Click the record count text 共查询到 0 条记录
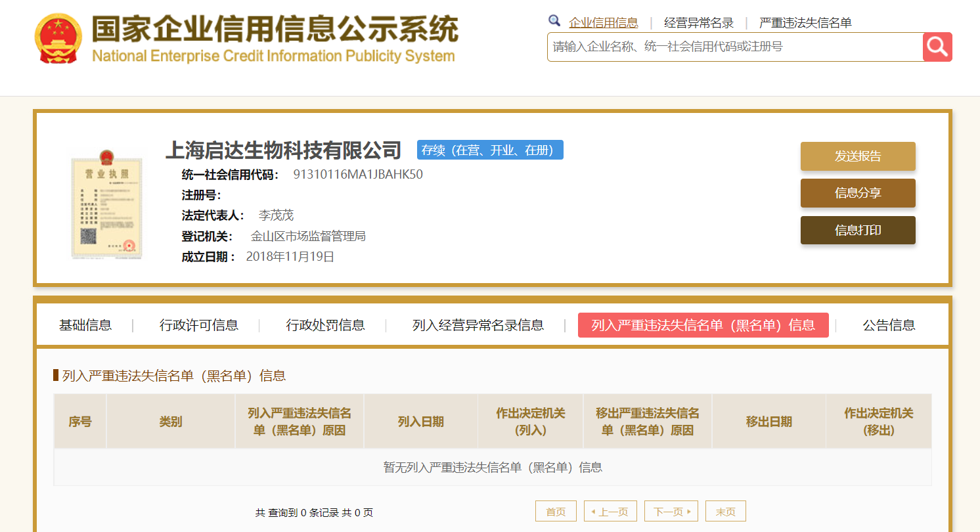980x532 pixels. click(298, 512)
